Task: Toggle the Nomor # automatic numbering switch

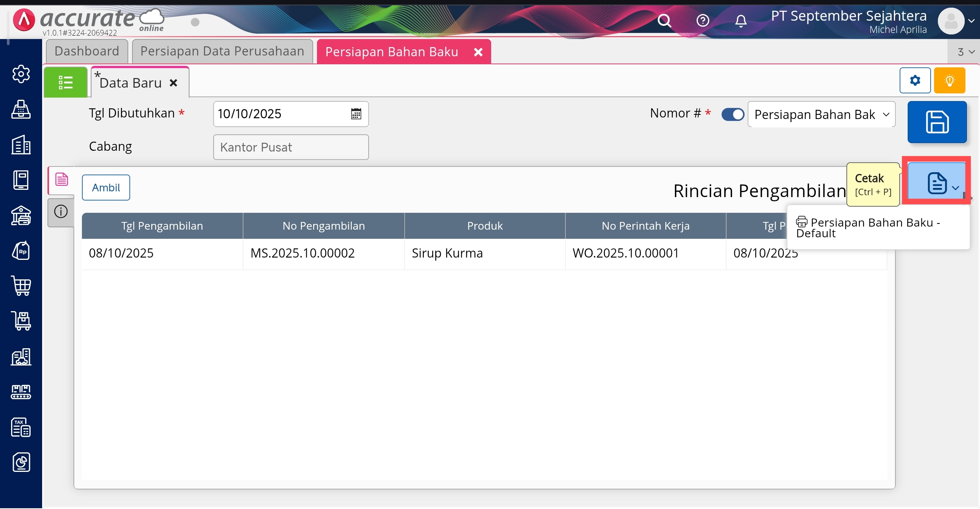Action: point(733,114)
